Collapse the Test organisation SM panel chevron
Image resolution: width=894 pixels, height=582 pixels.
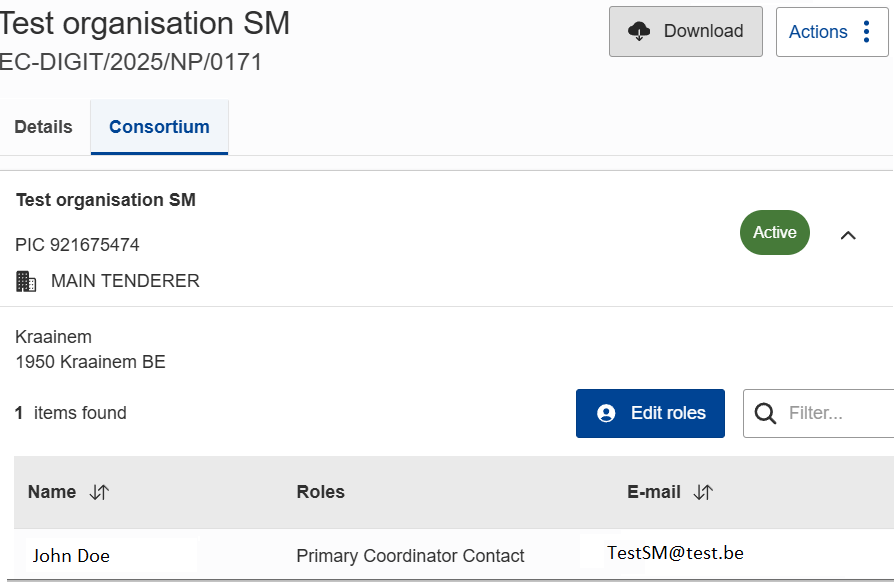tap(848, 235)
